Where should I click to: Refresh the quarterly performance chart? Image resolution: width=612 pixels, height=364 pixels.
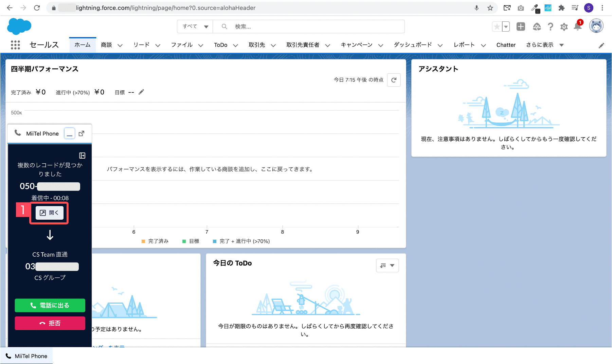tap(394, 80)
